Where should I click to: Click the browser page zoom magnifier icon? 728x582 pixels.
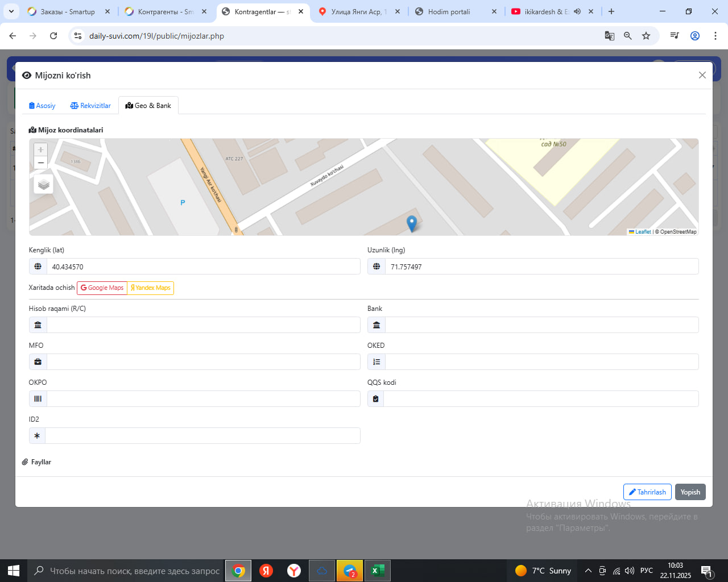tap(628, 36)
